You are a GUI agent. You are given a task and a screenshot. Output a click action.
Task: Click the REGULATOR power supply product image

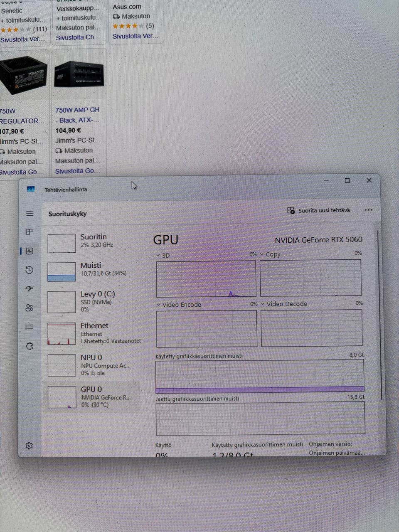click(23, 76)
